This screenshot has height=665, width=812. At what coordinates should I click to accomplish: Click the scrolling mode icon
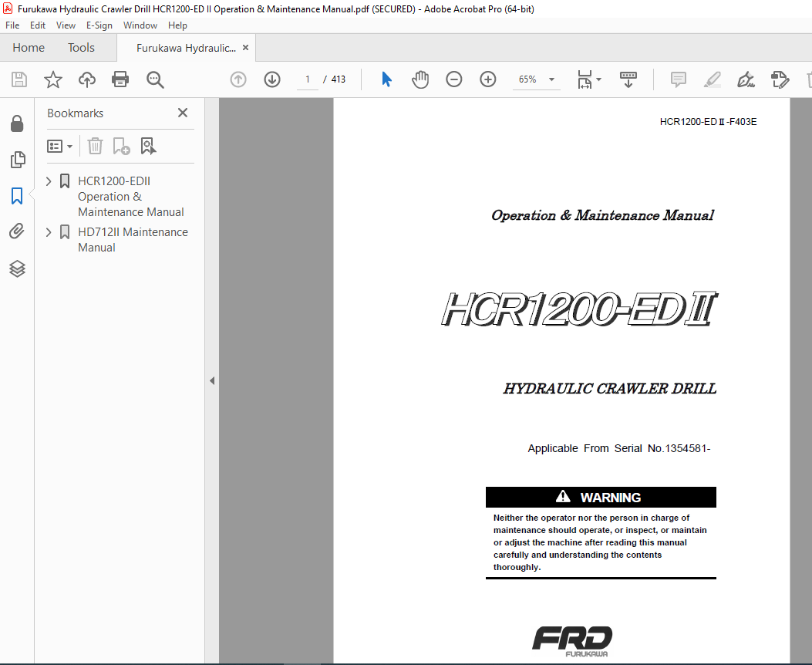[628, 79]
